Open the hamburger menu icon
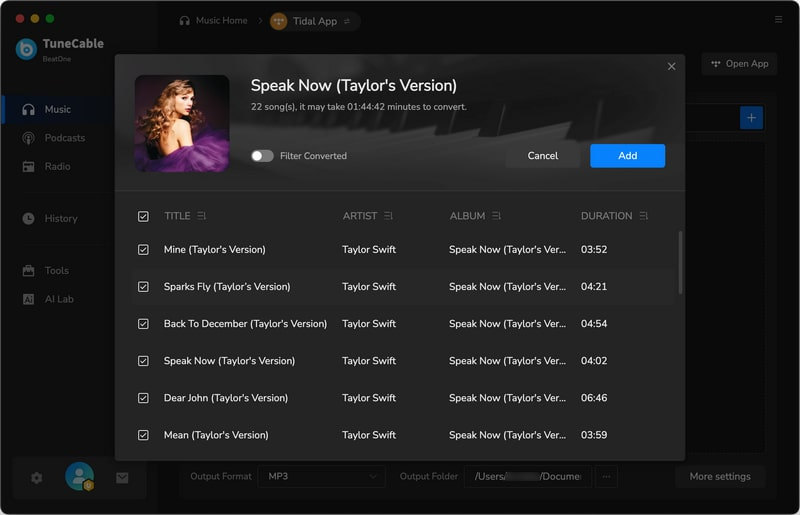The height and width of the screenshot is (515, 800). point(778,19)
